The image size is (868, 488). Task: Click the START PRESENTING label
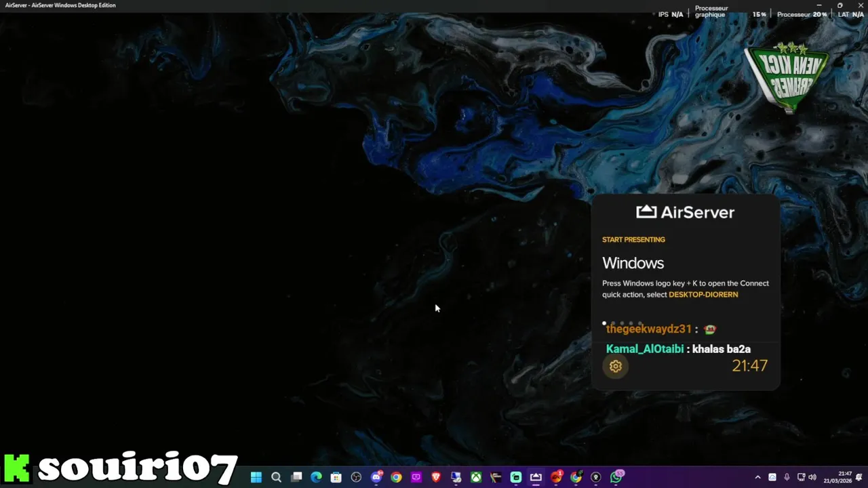pyautogui.click(x=633, y=239)
